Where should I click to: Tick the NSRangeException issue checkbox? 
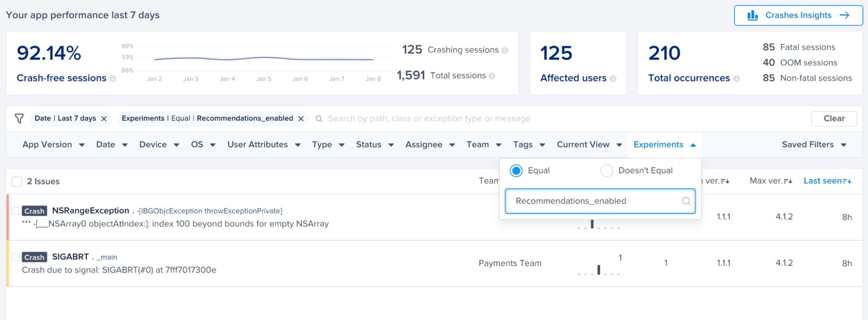tap(16, 211)
